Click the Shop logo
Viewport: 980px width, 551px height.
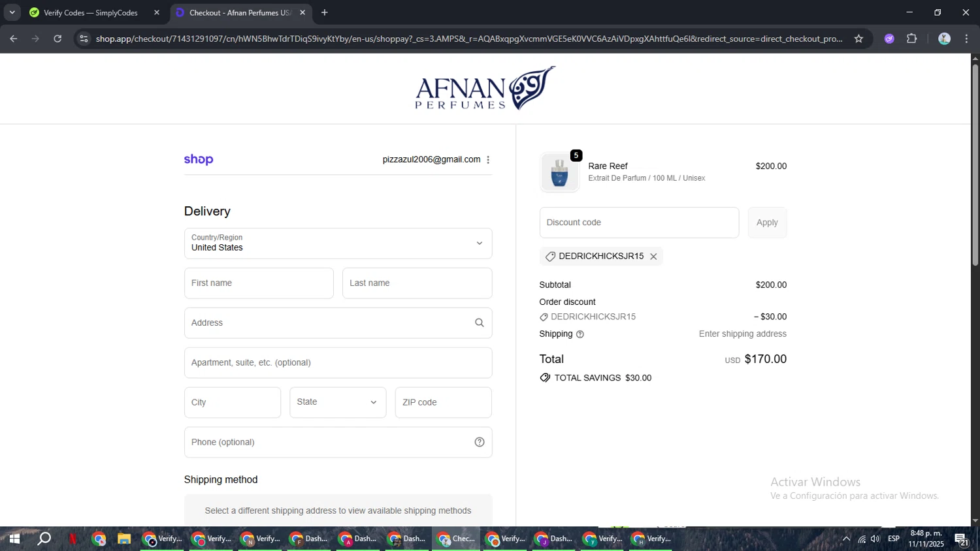pos(199,159)
